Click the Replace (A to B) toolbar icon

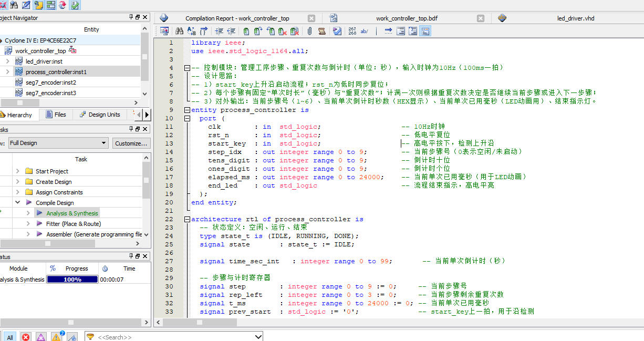coord(193,31)
